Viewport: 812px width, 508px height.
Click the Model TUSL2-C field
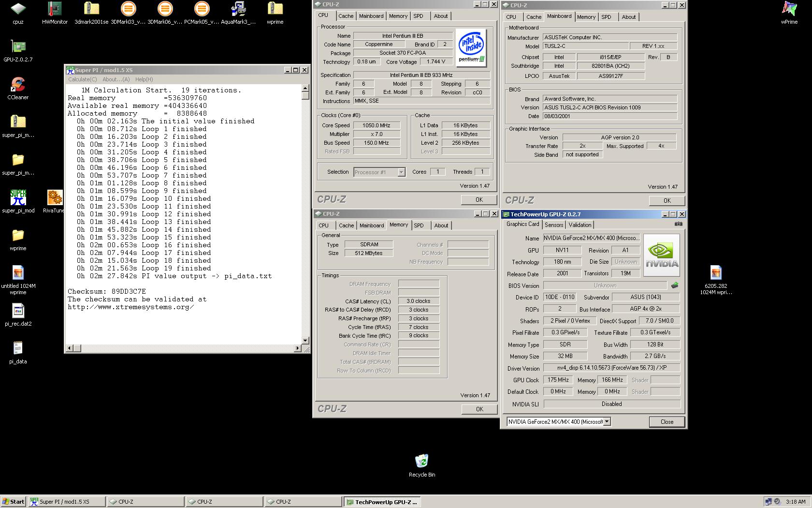(x=586, y=46)
